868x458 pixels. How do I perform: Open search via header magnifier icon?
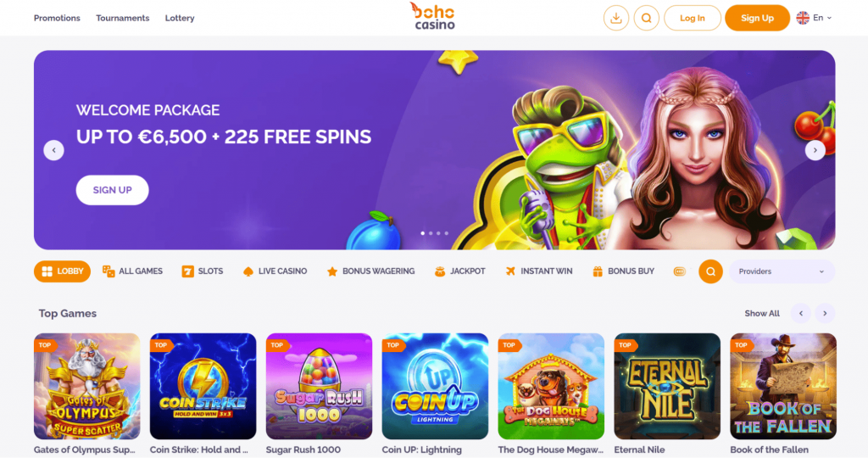tap(646, 19)
